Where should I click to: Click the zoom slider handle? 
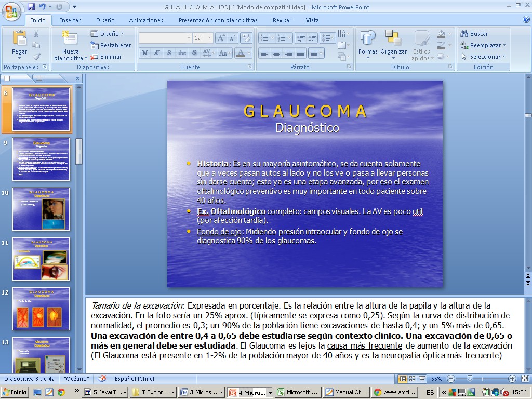coord(470,379)
